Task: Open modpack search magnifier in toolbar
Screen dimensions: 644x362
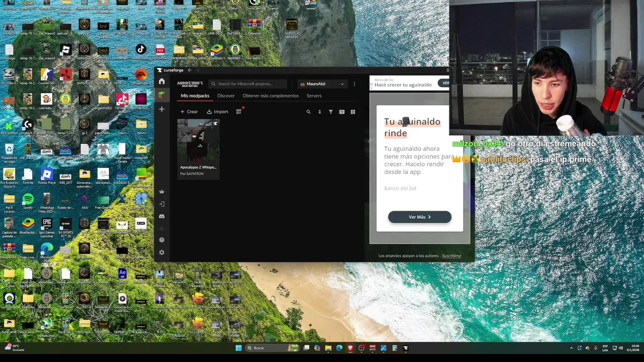Action: [308, 112]
